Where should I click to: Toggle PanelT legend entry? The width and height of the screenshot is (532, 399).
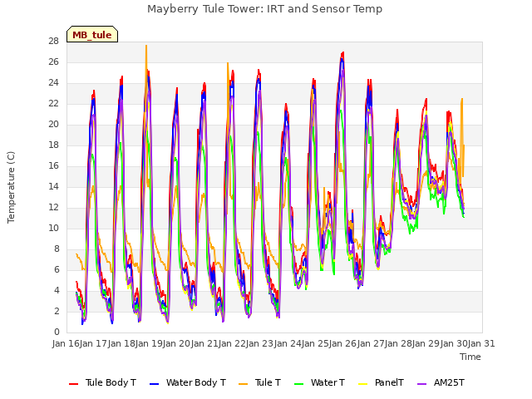[381, 382]
